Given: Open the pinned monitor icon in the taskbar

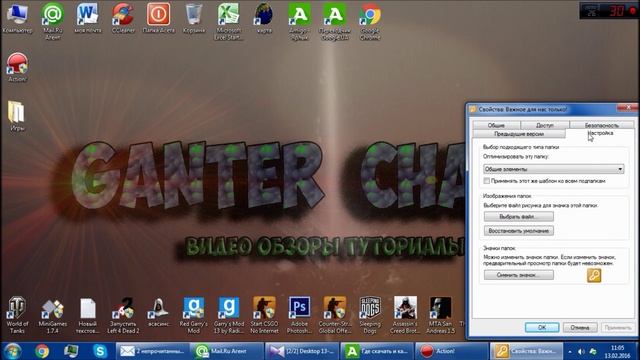Looking at the screenshot, I should click(71, 351).
